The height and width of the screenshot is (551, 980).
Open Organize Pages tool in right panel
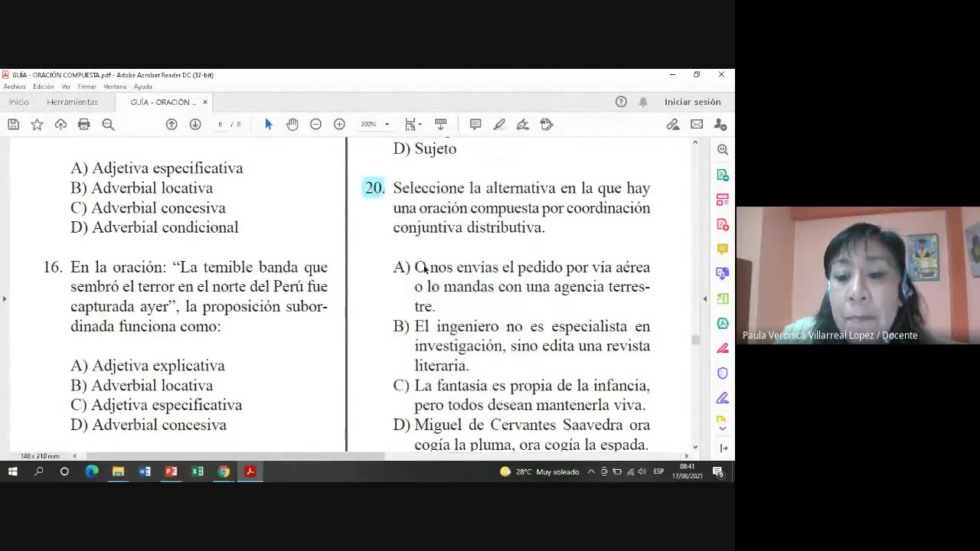click(x=722, y=200)
